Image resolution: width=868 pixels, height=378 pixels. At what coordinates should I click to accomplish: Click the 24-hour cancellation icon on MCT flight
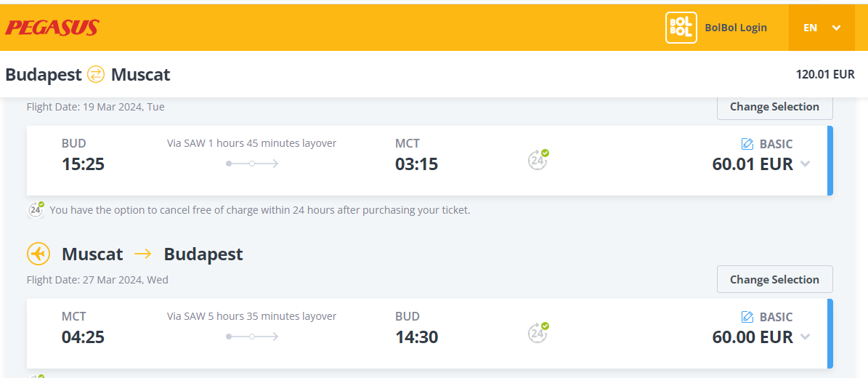tap(538, 332)
